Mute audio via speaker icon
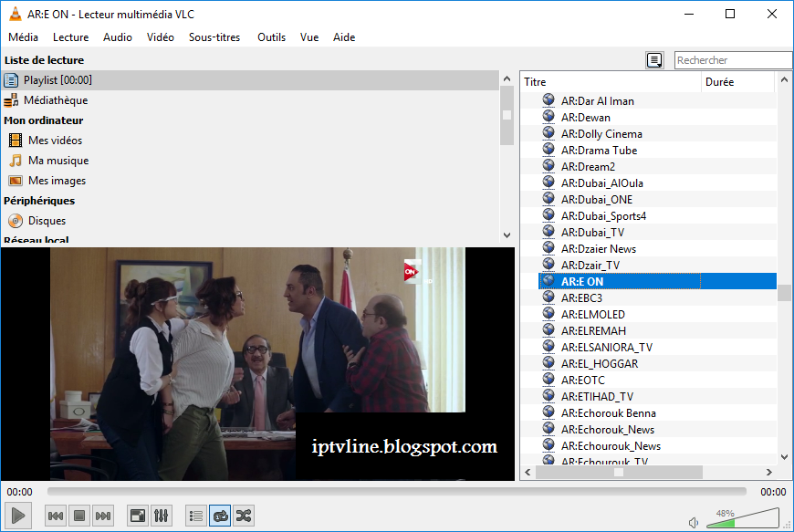Screen dimensions: 794x532 point(694,522)
